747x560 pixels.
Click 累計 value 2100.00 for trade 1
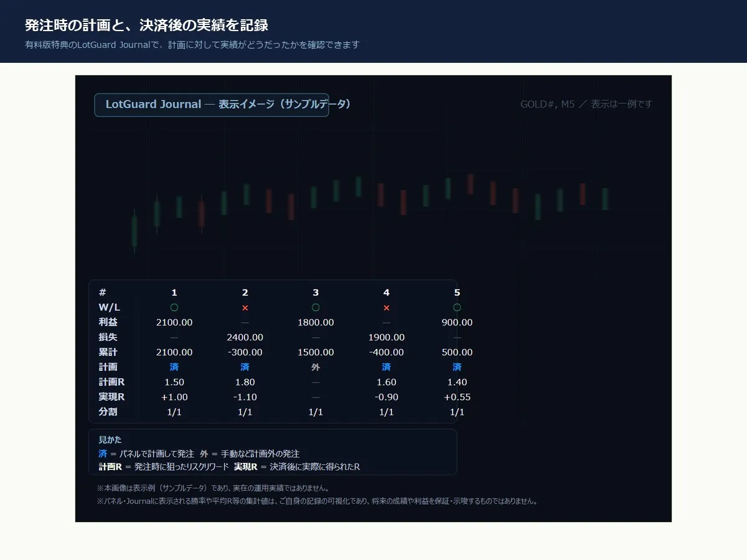(174, 352)
